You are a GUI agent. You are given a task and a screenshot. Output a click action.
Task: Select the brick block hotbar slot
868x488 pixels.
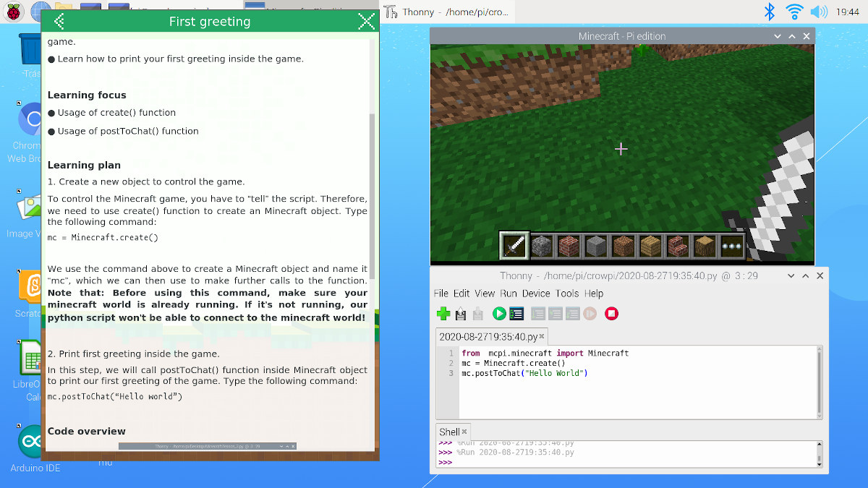(x=569, y=247)
